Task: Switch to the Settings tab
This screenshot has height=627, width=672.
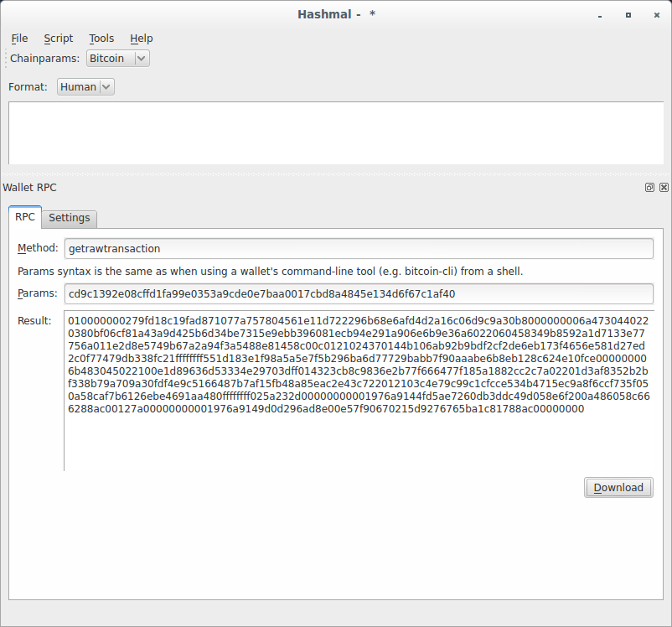Action: coord(69,217)
